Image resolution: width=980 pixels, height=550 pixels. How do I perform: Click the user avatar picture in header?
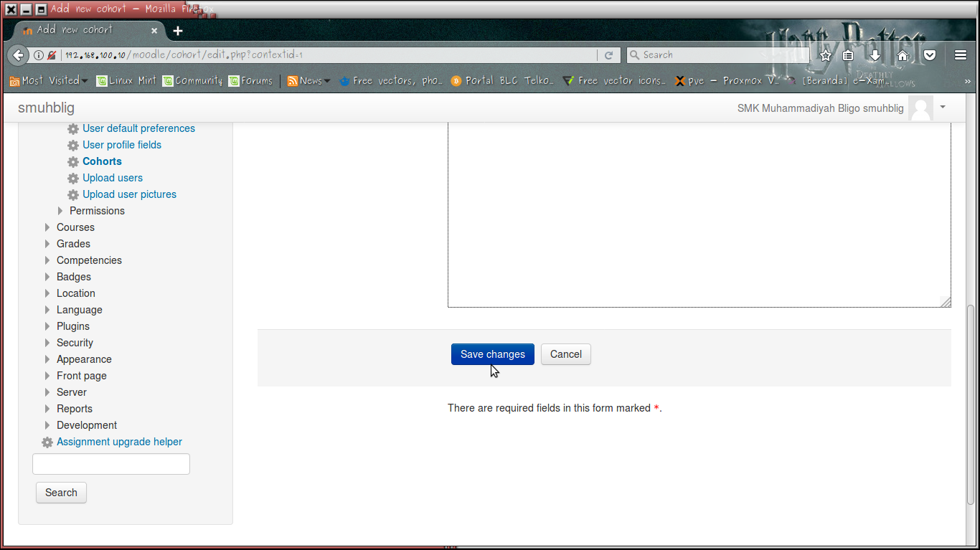(920, 108)
